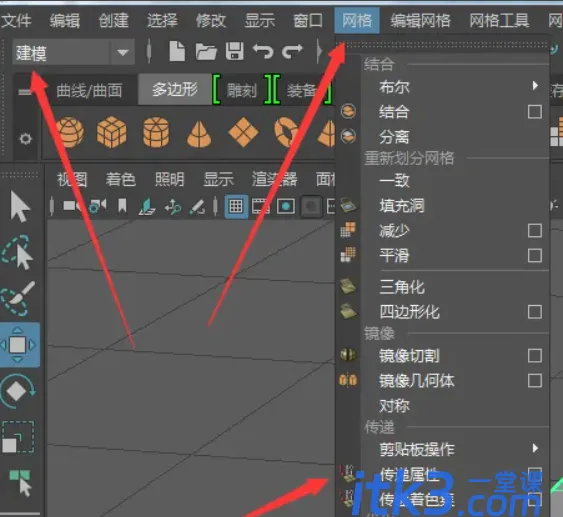Click the Save scene icon
The width and height of the screenshot is (563, 517).
pyautogui.click(x=235, y=51)
